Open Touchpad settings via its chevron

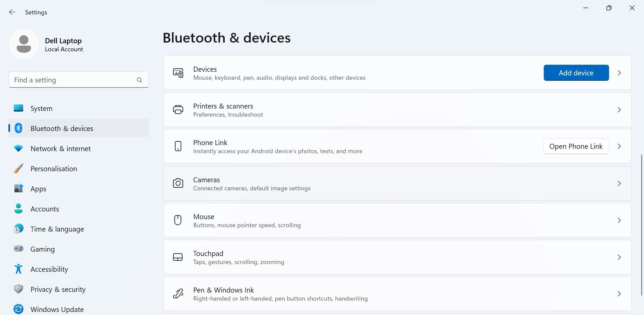619,257
